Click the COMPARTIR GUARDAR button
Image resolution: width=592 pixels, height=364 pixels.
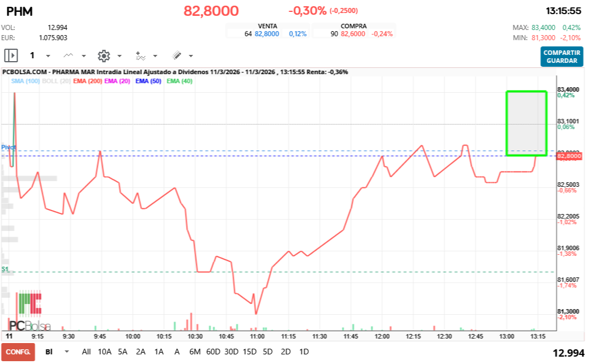[x=562, y=57]
